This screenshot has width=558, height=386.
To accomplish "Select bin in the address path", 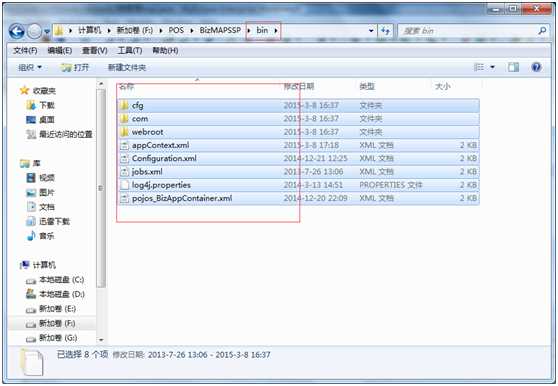I will [x=262, y=31].
